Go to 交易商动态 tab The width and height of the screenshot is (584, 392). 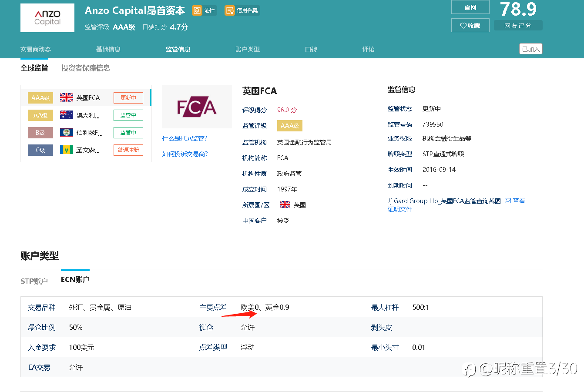36,49
